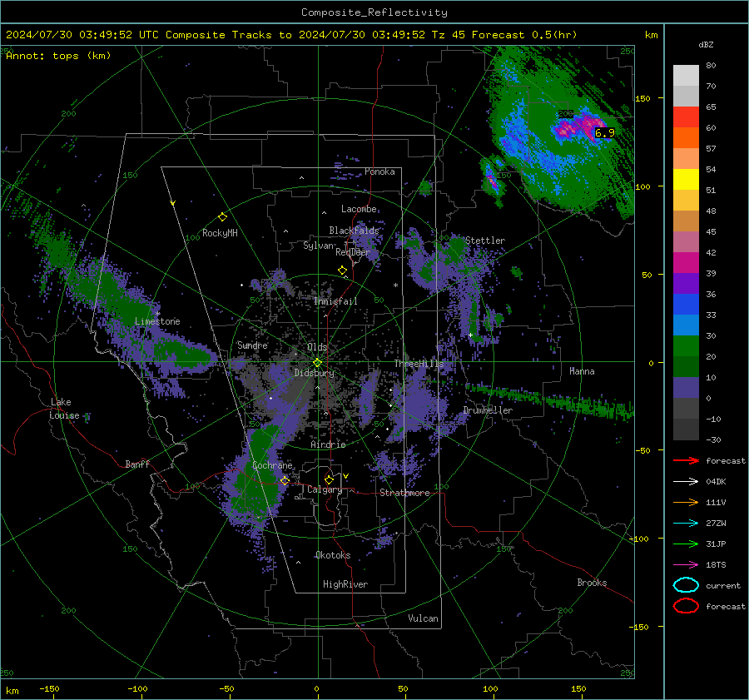Click the red 65 dBZ color swatch

(x=686, y=117)
